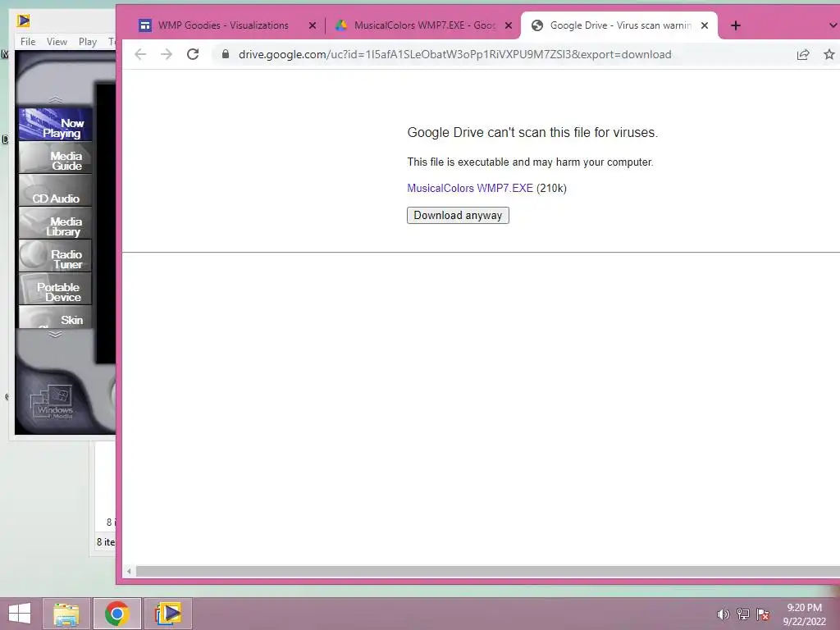Open File Explorer from the taskbar
This screenshot has width=840, height=630.
point(66,614)
